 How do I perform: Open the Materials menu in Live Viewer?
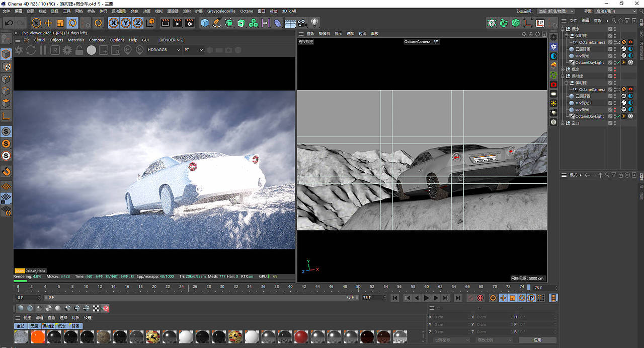[76, 40]
